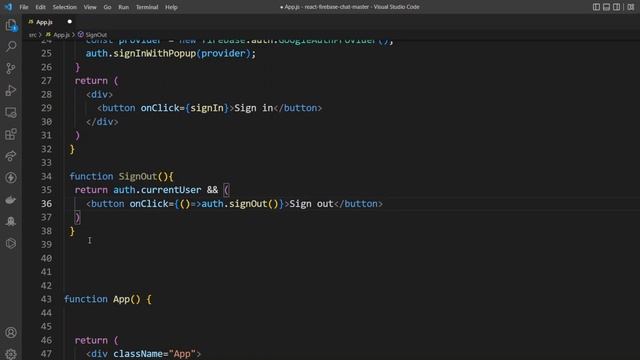Open the Accounts menu icon
This screenshot has width=640, height=360.
click(x=11, y=333)
